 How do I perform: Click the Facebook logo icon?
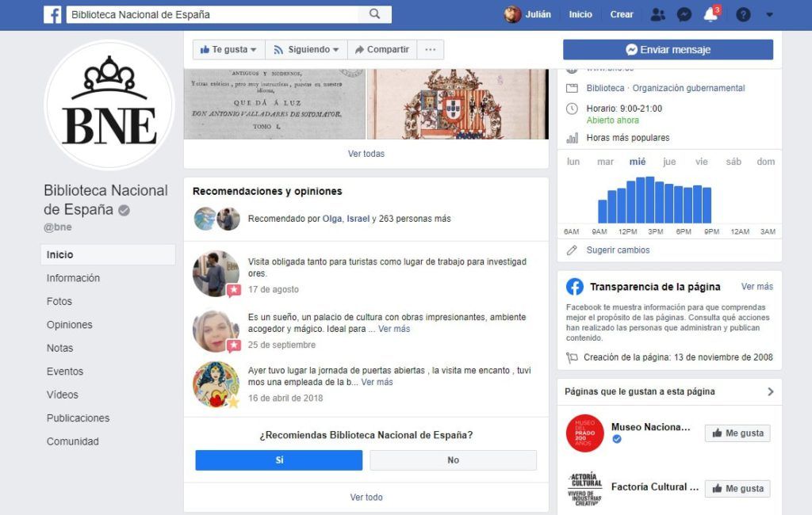coord(52,14)
